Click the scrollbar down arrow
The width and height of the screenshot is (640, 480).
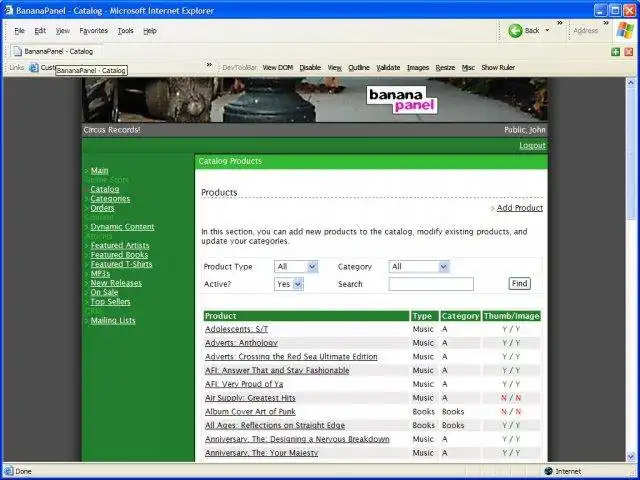[x=631, y=456]
